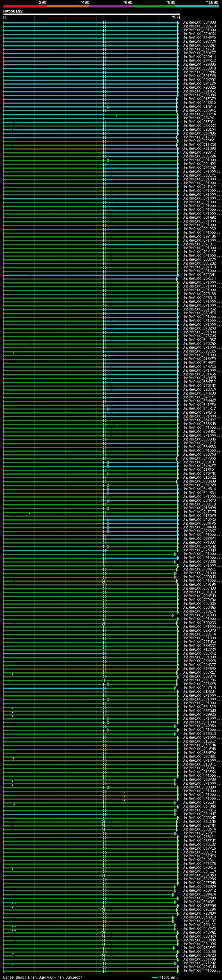This screenshot has width=222, height=980.
Task: Select hit UniRef100_A4SB10
Action: click(x=199, y=103)
